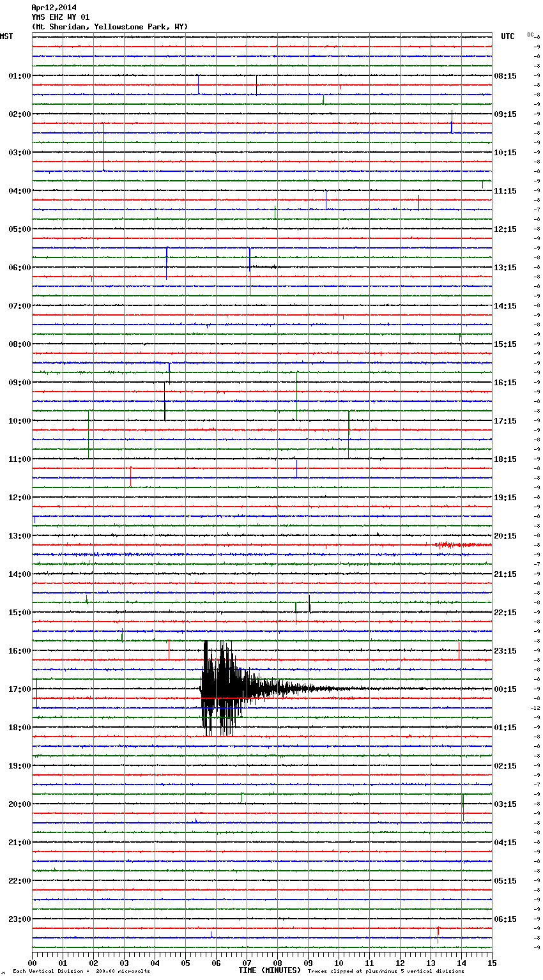Select the 12:00 MST row label
The height and width of the screenshot is (980, 543).
(20, 498)
